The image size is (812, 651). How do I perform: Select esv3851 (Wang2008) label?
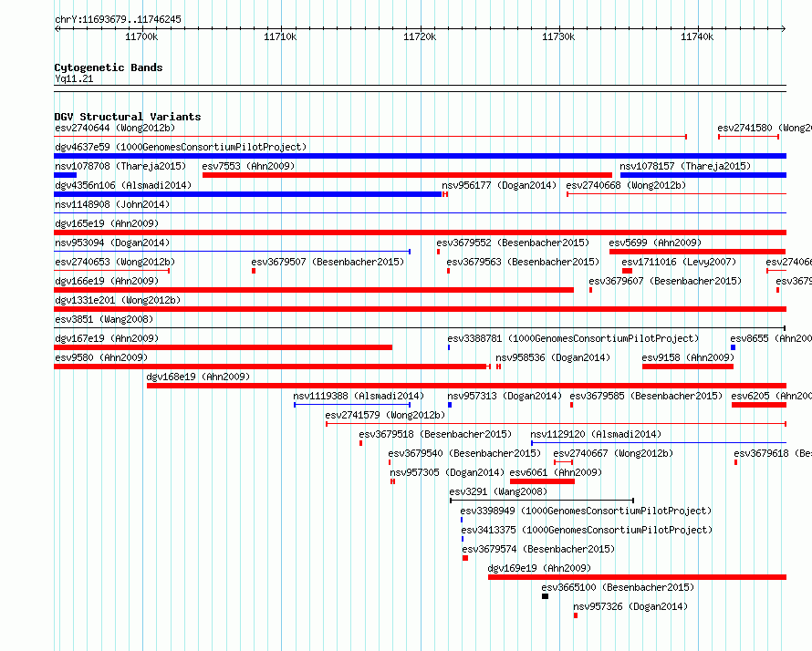(104, 319)
